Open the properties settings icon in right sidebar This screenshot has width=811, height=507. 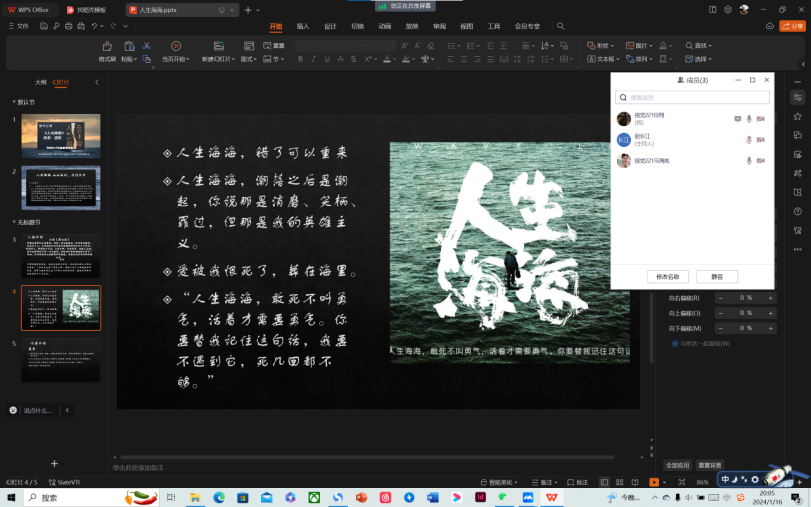[x=797, y=97]
